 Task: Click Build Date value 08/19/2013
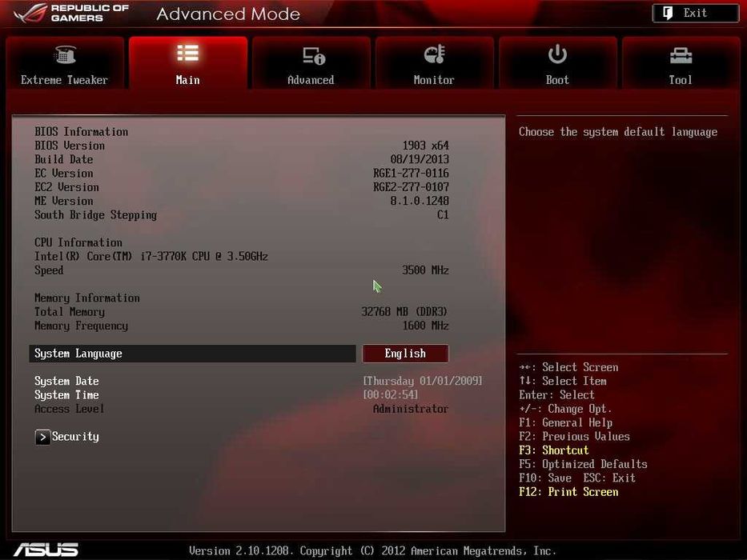tap(420, 159)
